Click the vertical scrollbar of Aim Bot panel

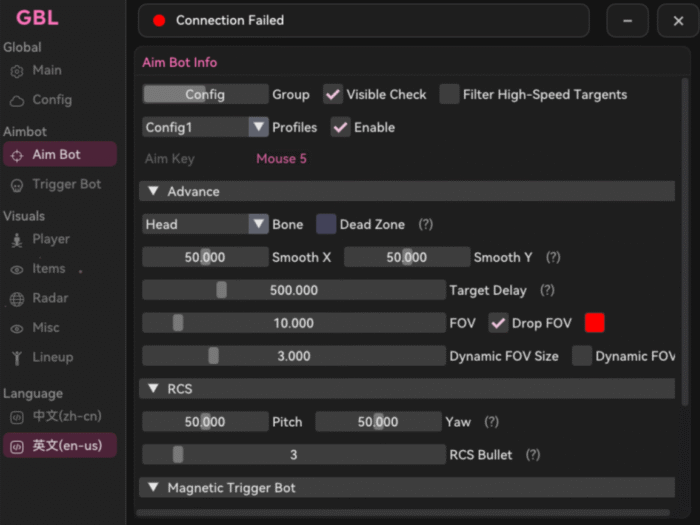click(685, 242)
